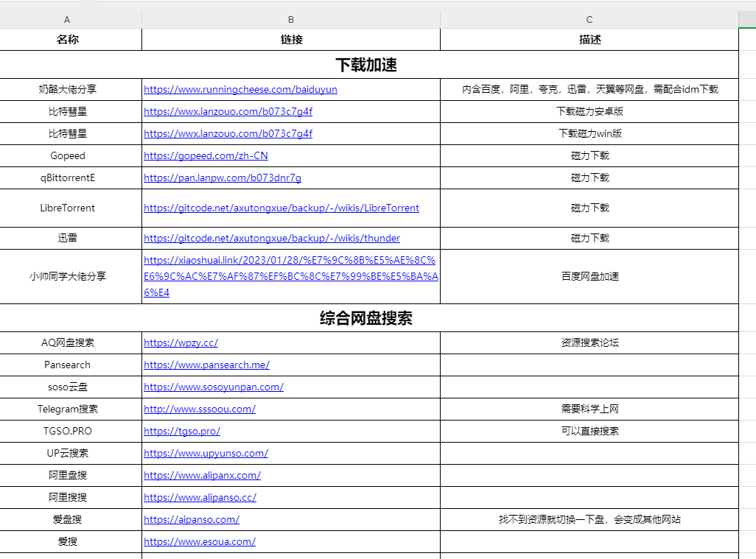
Task: Select the 下载加速 section title
Action: coord(366,65)
